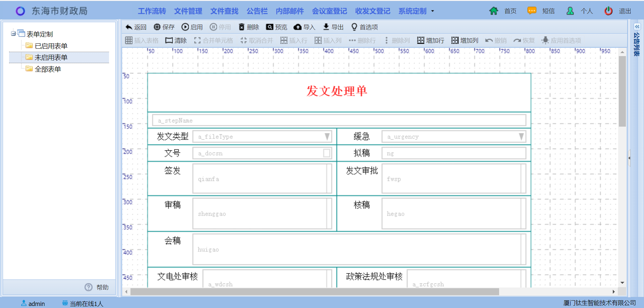The width and height of the screenshot is (644, 308).
Task: Open 内部邮件 menu
Action: [290, 11]
